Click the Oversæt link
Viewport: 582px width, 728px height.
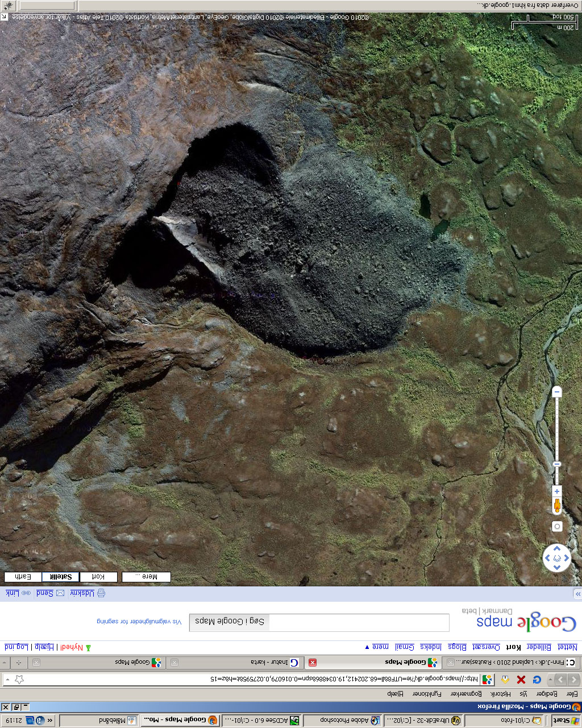(x=486, y=647)
